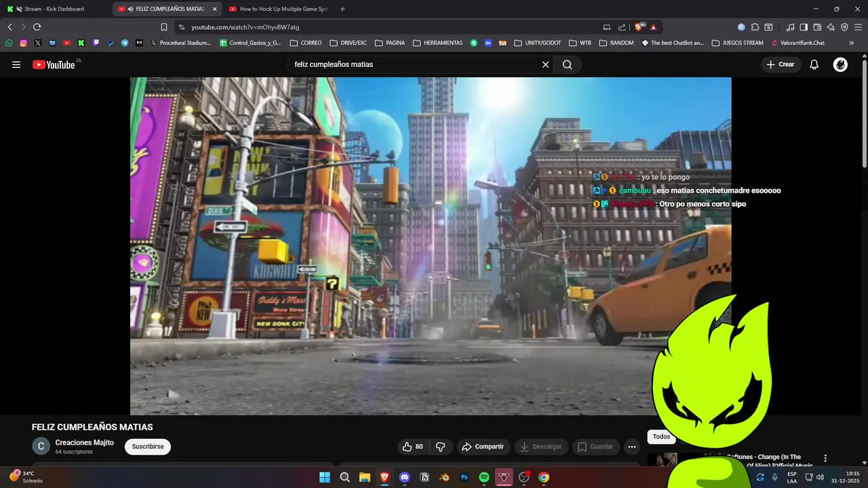Screen dimensions: 868x488
Task: Click the video player to pause playback
Action: 431,245
